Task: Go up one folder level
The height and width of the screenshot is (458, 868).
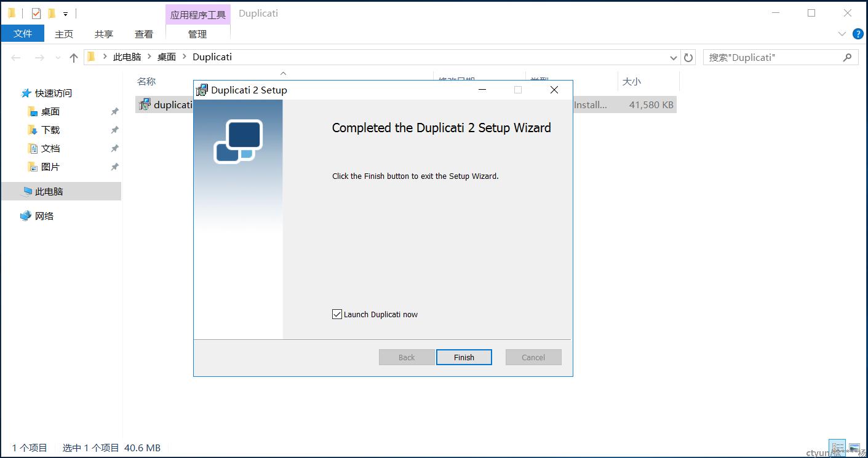Action: click(x=74, y=57)
